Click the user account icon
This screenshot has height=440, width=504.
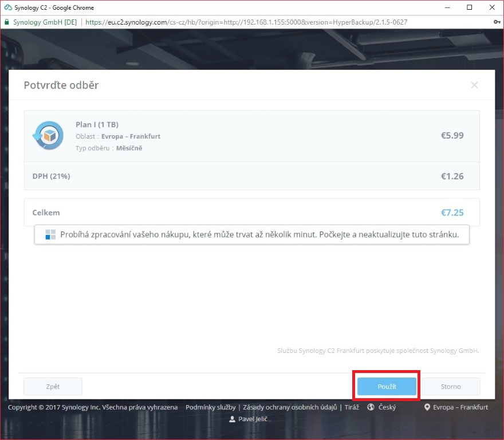(x=232, y=419)
